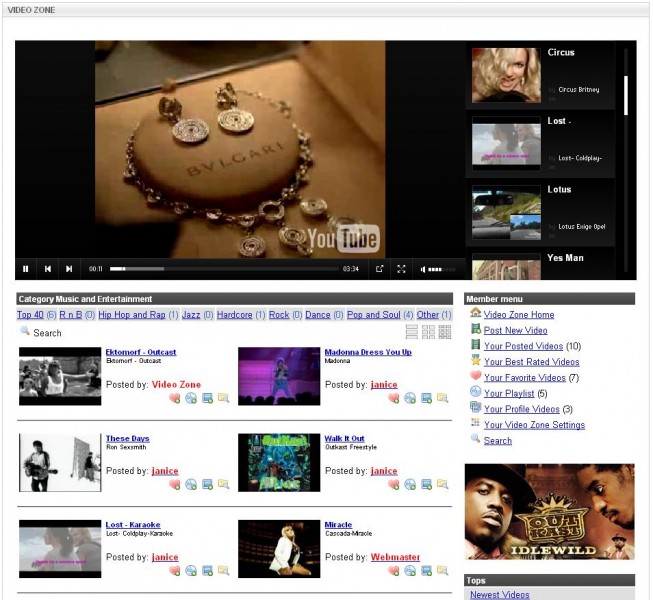Seek along the video progress bar
This screenshot has height=600, width=653.
[x=224, y=269]
